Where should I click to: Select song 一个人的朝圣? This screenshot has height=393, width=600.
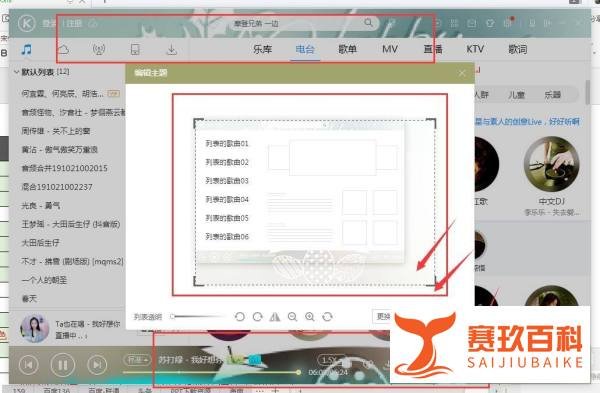(x=44, y=280)
